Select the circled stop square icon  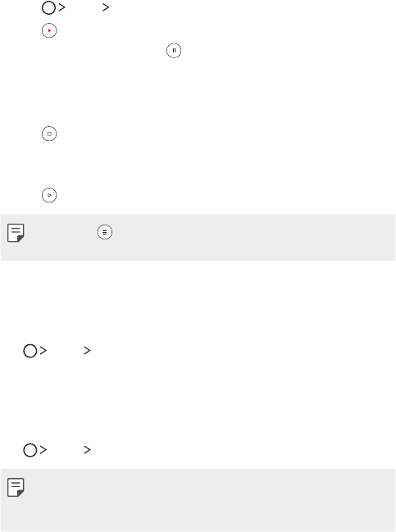coord(49,134)
